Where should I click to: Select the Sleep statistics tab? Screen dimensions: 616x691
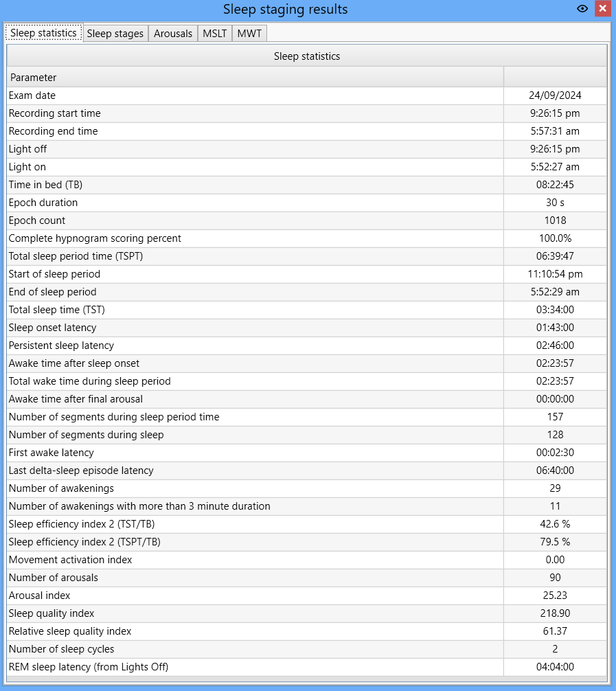[44, 33]
